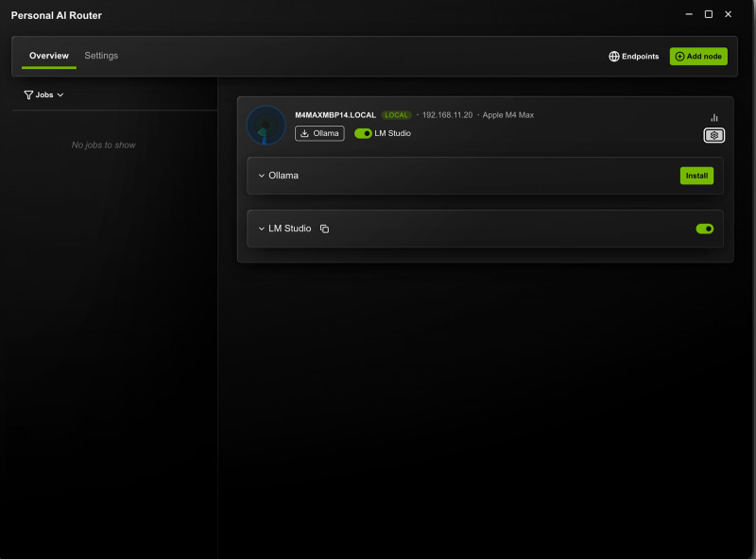Image resolution: width=756 pixels, height=559 pixels.
Task: Switch to the Overview tab
Action: pos(49,56)
